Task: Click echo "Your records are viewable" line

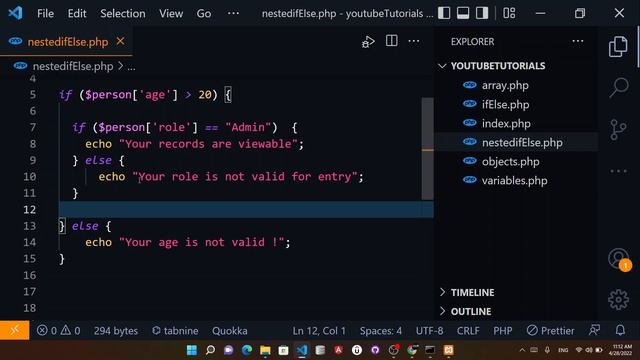Action: pyautogui.click(x=194, y=144)
